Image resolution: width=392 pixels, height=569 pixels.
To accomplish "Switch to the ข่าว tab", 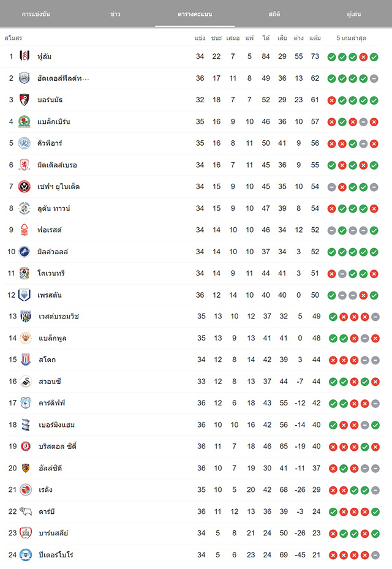I will pyautogui.click(x=115, y=14).
